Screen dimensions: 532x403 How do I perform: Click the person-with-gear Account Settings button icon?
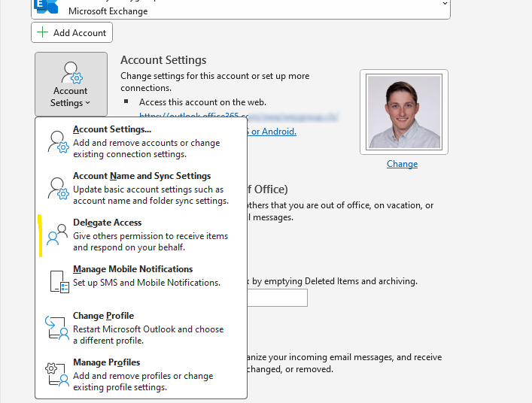(71, 74)
